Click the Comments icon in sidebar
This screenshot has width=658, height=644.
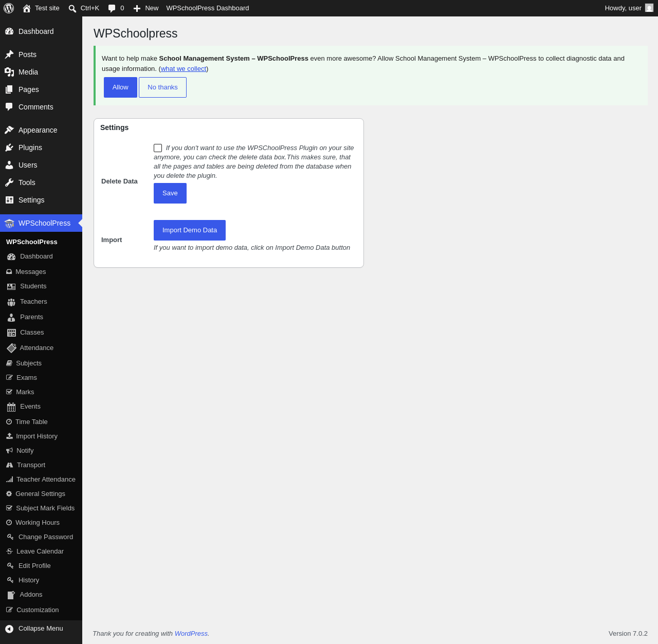pyautogui.click(x=9, y=107)
